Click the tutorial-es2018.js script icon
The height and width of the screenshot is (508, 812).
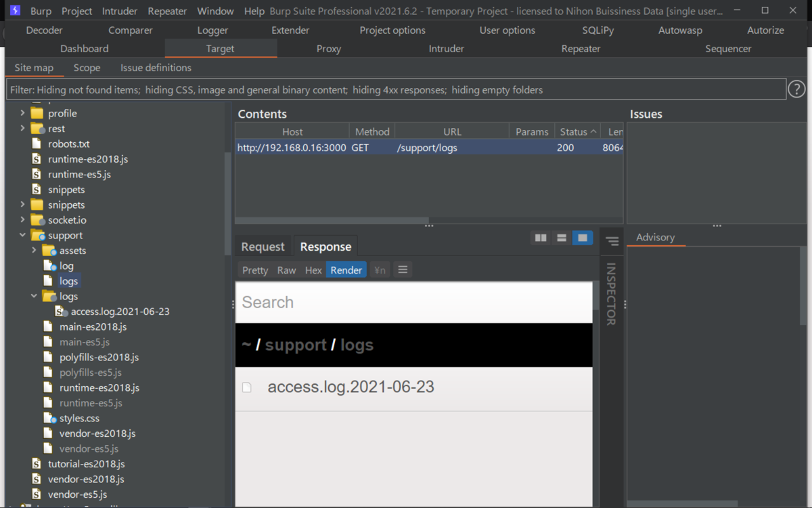pyautogui.click(x=37, y=464)
